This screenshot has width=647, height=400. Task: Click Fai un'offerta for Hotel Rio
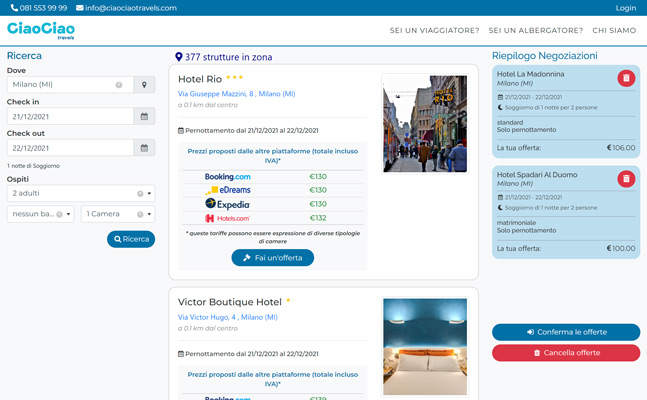click(x=272, y=258)
